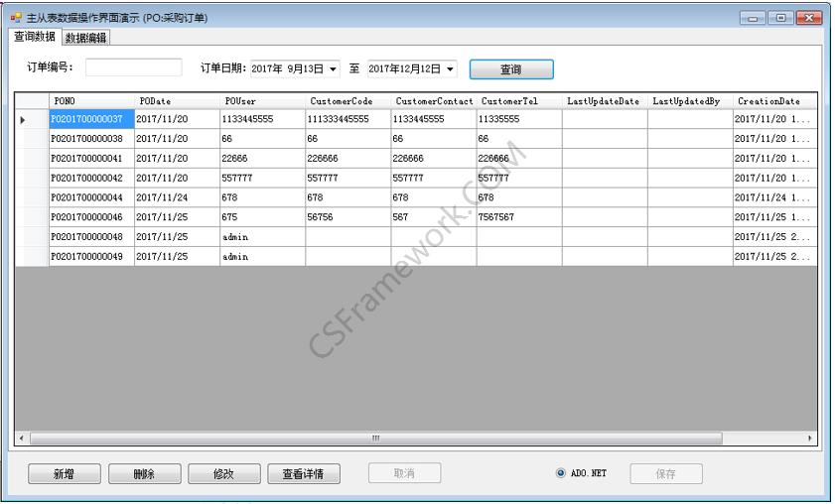The width and height of the screenshot is (835, 504).
Task: Click the current row indicator arrow
Action: [x=24, y=119]
